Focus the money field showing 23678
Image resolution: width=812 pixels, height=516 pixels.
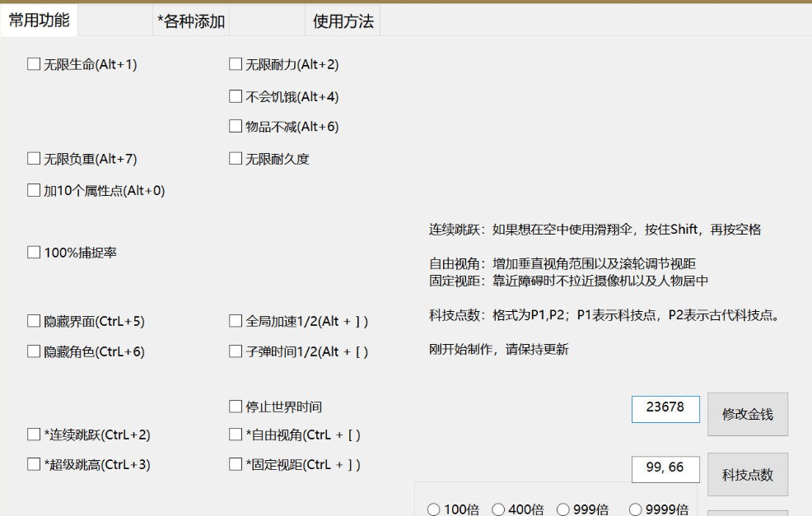[x=665, y=409]
